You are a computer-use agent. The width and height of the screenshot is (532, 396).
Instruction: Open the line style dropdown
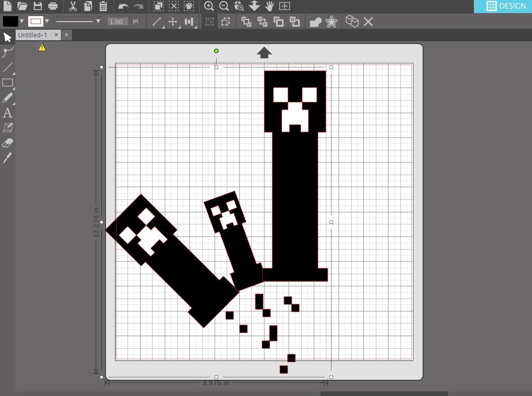coord(78,21)
